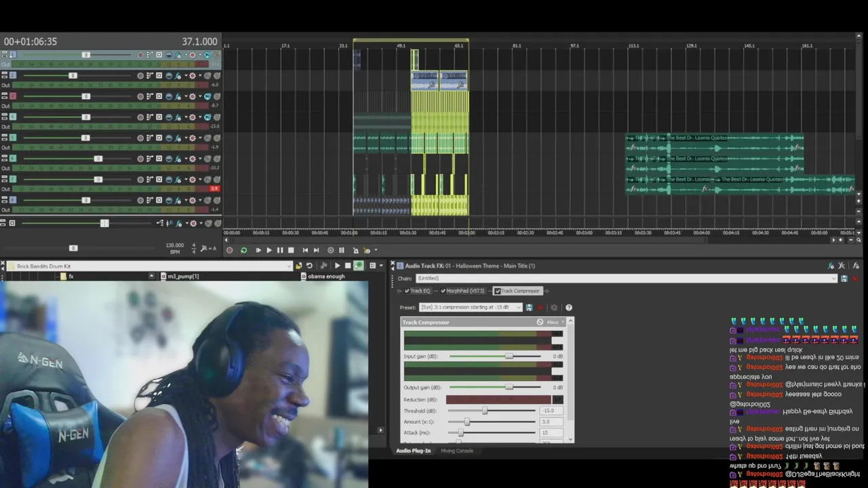The width and height of the screenshot is (868, 488).
Task: Open automation settings gear on track 8
Action: tap(193, 200)
